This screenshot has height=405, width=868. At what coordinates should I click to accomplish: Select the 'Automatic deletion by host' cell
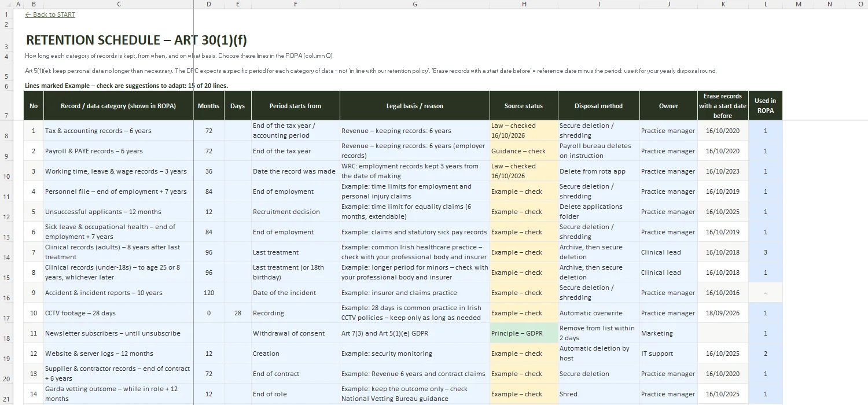coord(599,354)
